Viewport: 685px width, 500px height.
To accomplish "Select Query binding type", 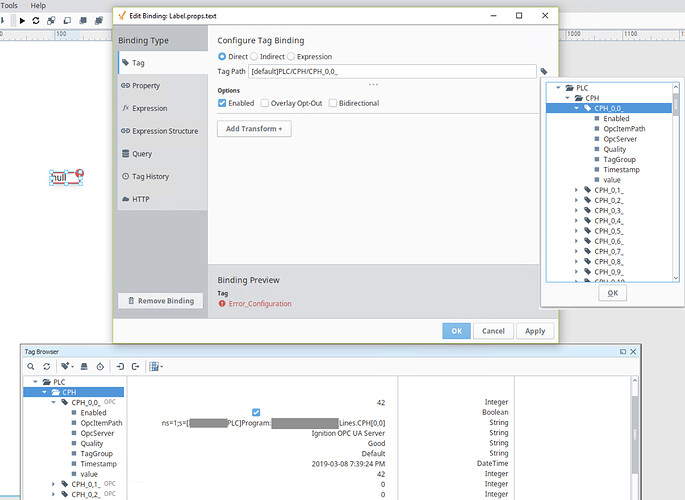I will 163,154.
